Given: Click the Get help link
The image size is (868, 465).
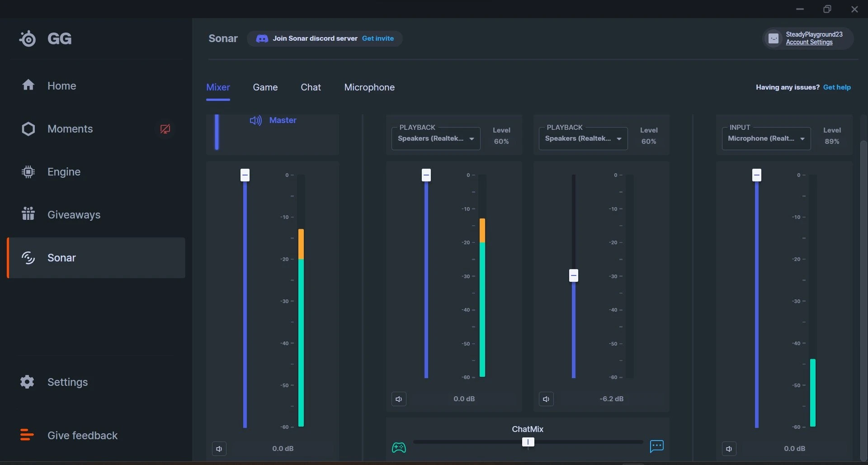Looking at the screenshot, I should 837,87.
